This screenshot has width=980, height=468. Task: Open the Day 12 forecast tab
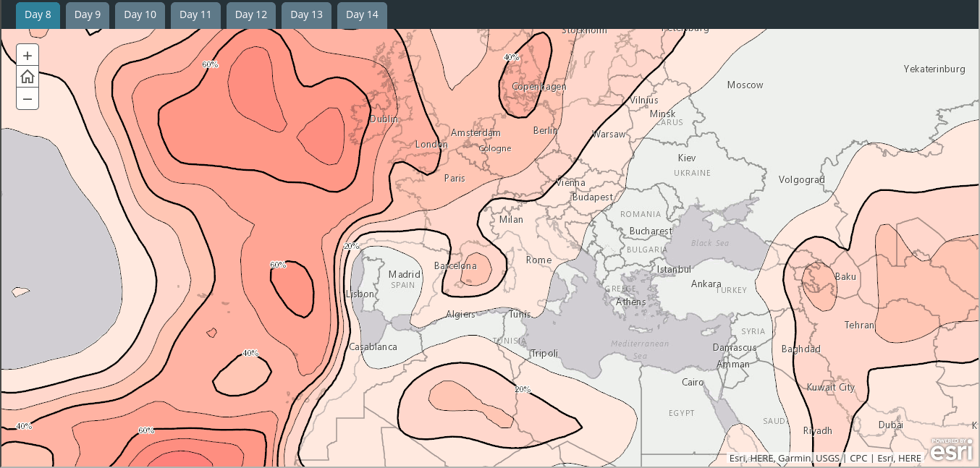coord(251,15)
